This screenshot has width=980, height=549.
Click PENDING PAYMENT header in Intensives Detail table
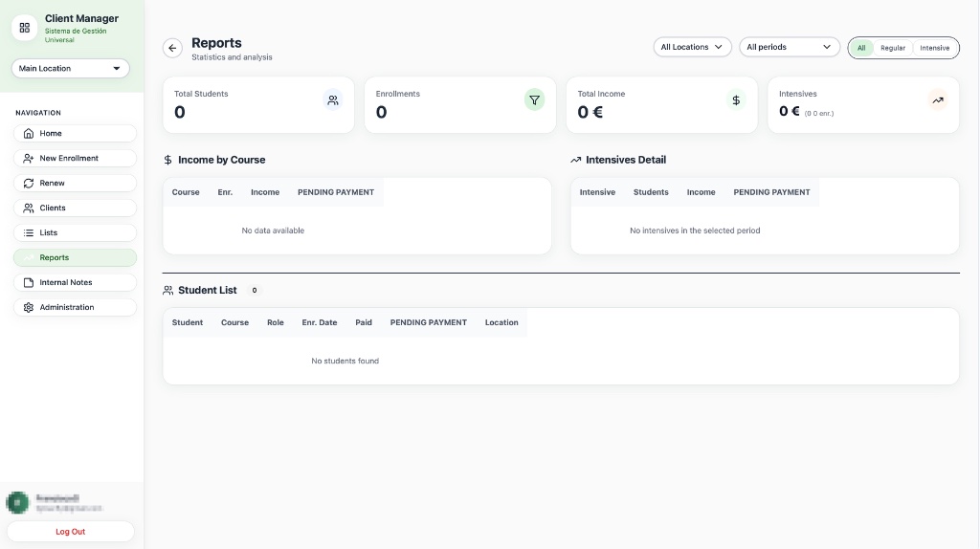[771, 192]
